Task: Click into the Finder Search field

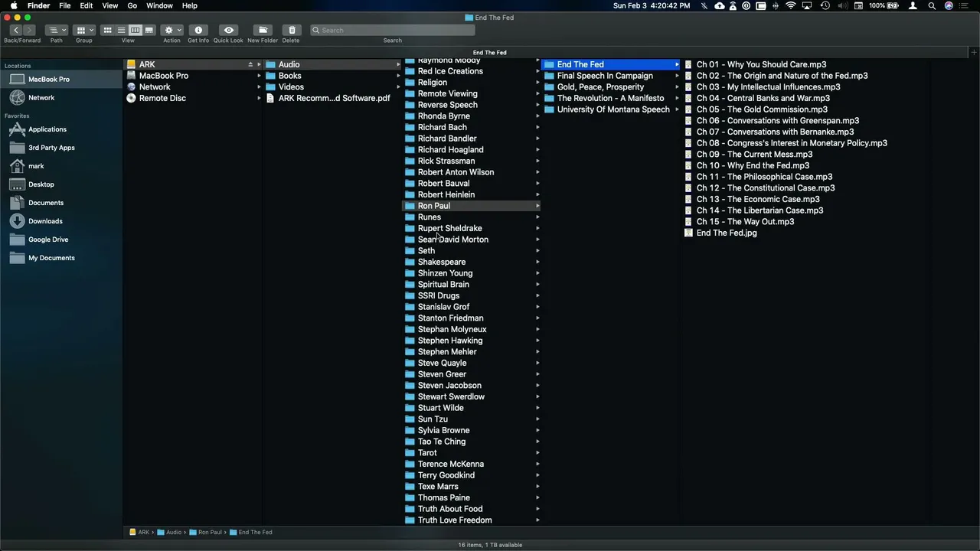Action: coord(393,30)
